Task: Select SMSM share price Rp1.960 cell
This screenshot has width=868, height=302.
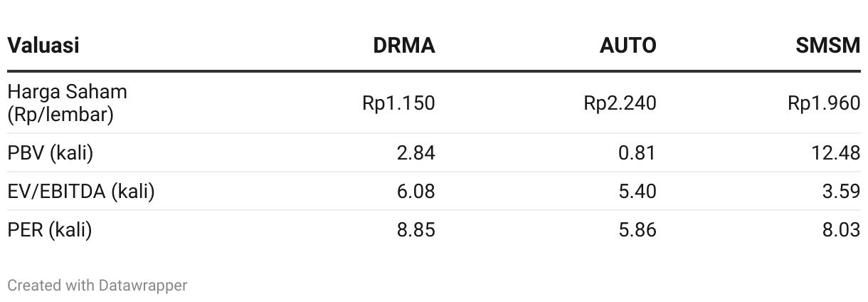Action: coord(824,103)
